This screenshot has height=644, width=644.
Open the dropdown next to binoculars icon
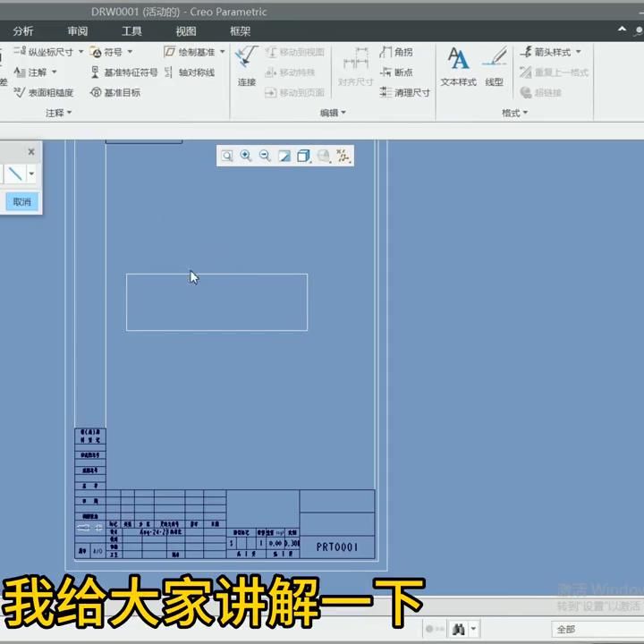(473, 629)
